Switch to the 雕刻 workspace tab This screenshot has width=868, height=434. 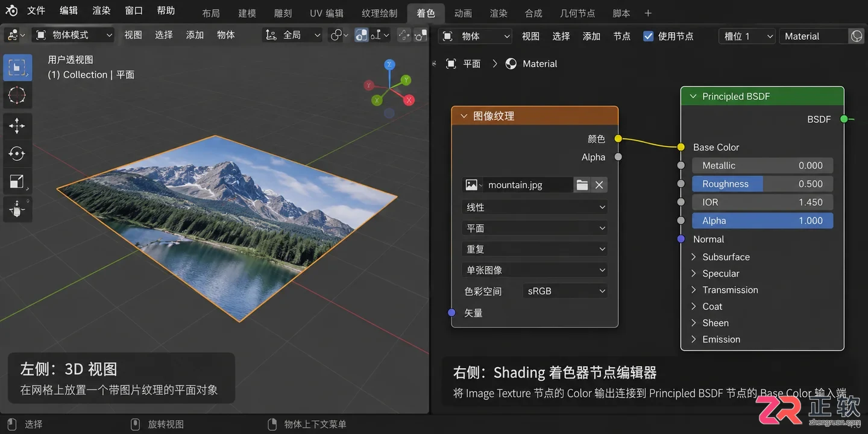click(x=283, y=13)
